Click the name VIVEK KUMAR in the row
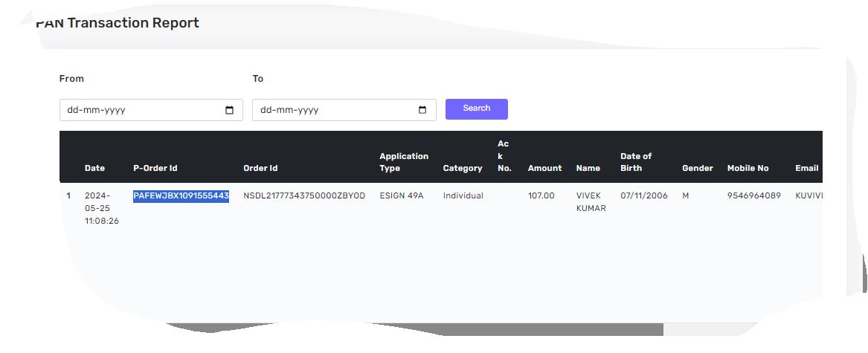 point(591,202)
